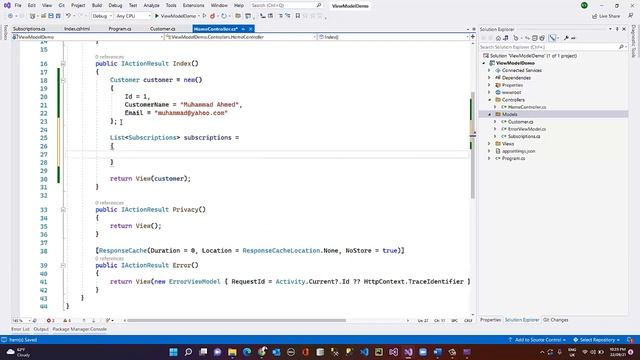The height and width of the screenshot is (360, 640).
Task: Click the Undo toolbar icon
Action: (68, 16)
